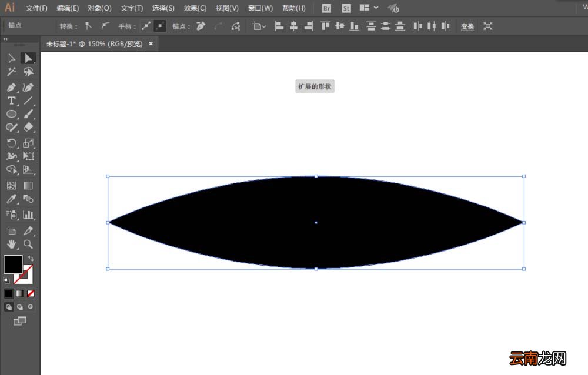
Task: Enable Draw Normal mode
Action: tap(9, 307)
